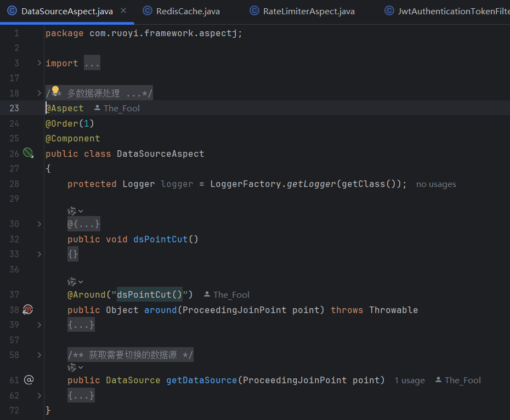Screen dimensions: 510x420
Task: Click the class icon on RedisCache.java tab
Action: coord(148,11)
